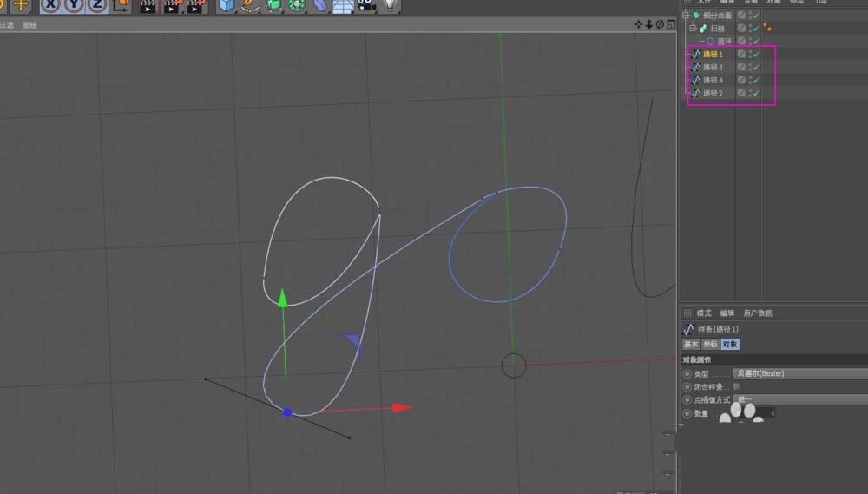Toggle the 闭合样条 checkbox

tap(737, 386)
